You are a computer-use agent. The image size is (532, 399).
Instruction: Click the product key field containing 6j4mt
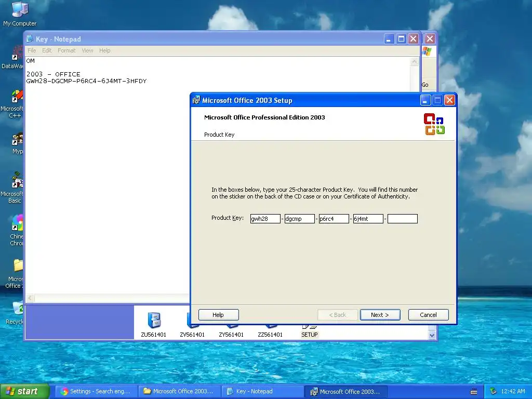(x=368, y=219)
